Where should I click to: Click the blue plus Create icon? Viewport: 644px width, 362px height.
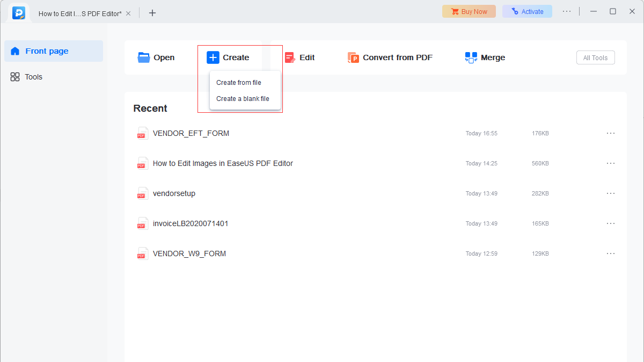click(x=213, y=57)
